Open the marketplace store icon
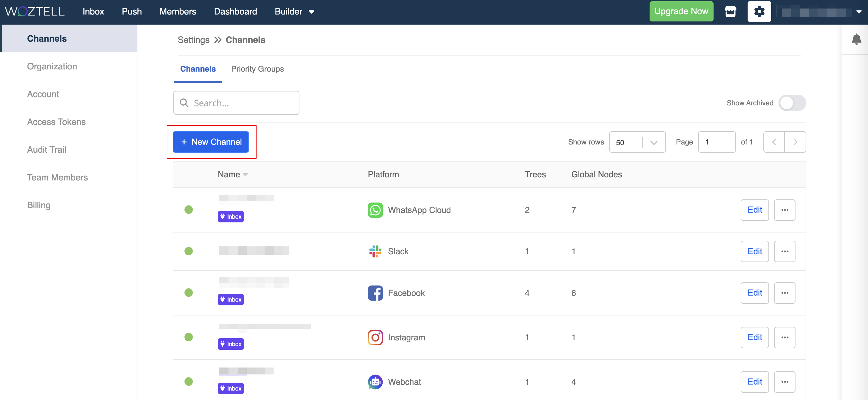The height and width of the screenshot is (400, 868). [730, 11]
